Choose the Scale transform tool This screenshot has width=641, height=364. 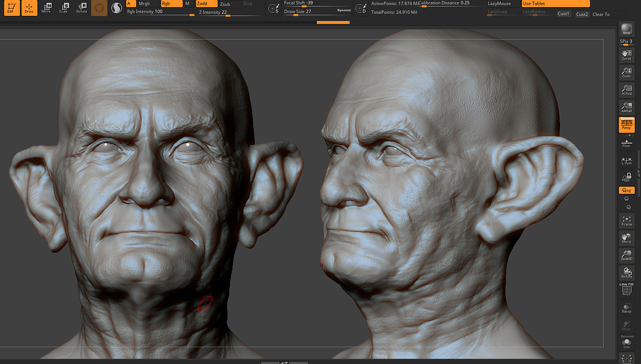64,8
